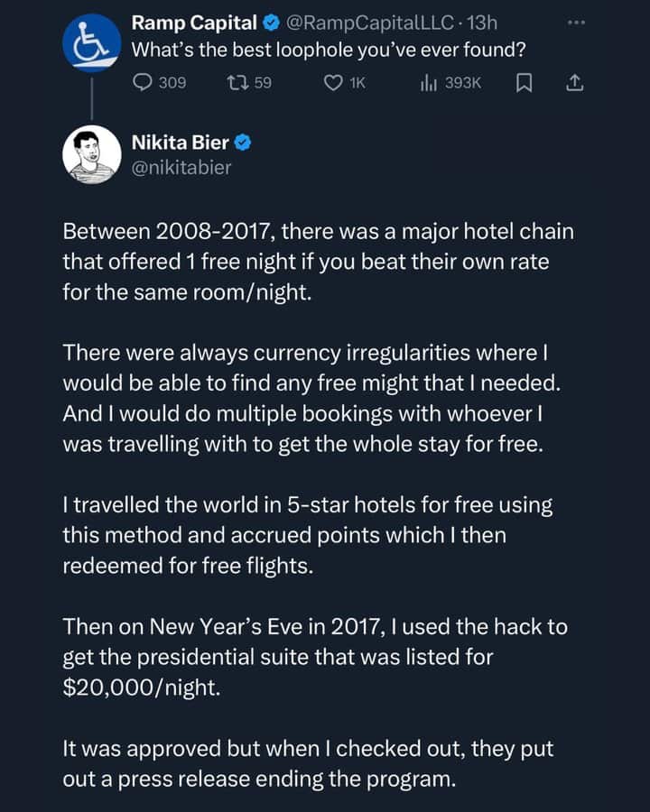Bookmark the Ramp Capital tweet

(x=524, y=83)
